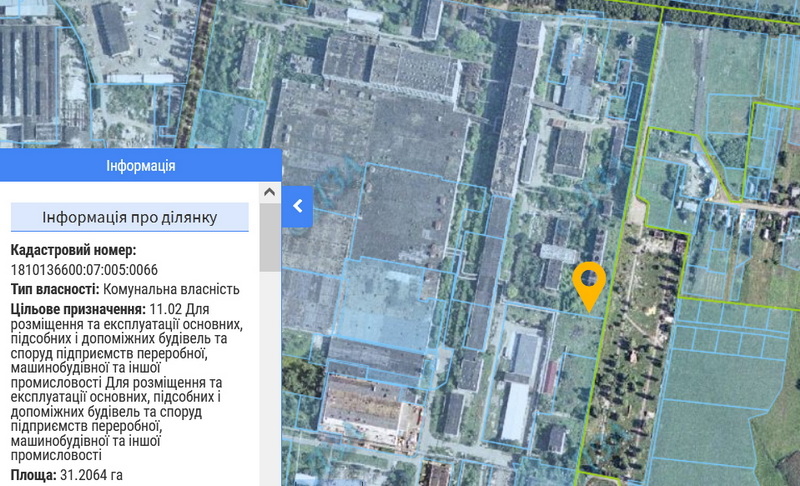
Task: Click the Площа 31.2064 га line
Action: pyautogui.click(x=66, y=474)
